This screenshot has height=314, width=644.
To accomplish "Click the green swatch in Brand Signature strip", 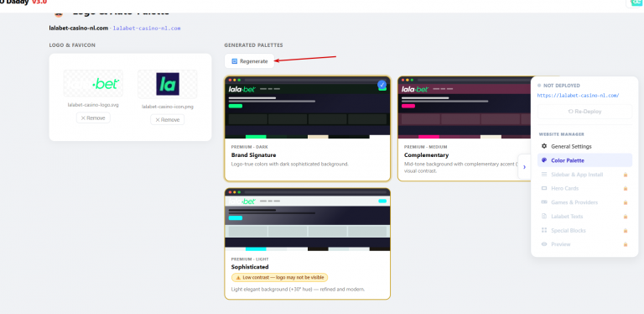I will click(x=256, y=137).
